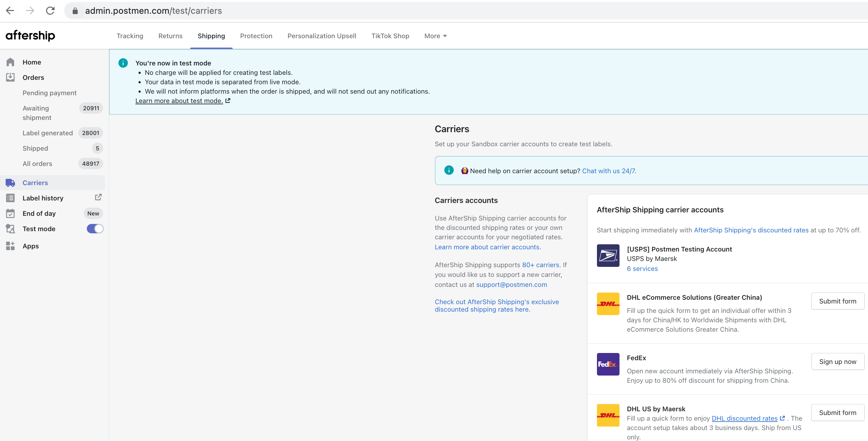Click the lock icon in the address bar

[75, 11]
